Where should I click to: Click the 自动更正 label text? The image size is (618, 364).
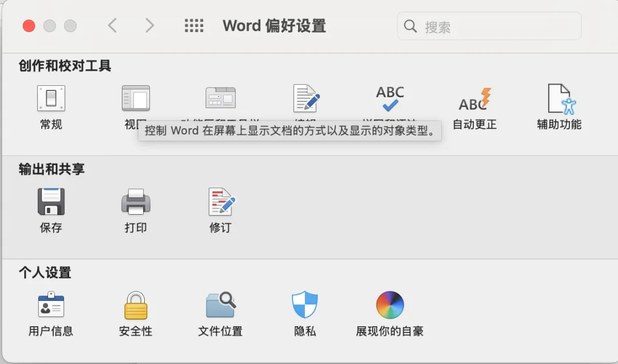(474, 125)
